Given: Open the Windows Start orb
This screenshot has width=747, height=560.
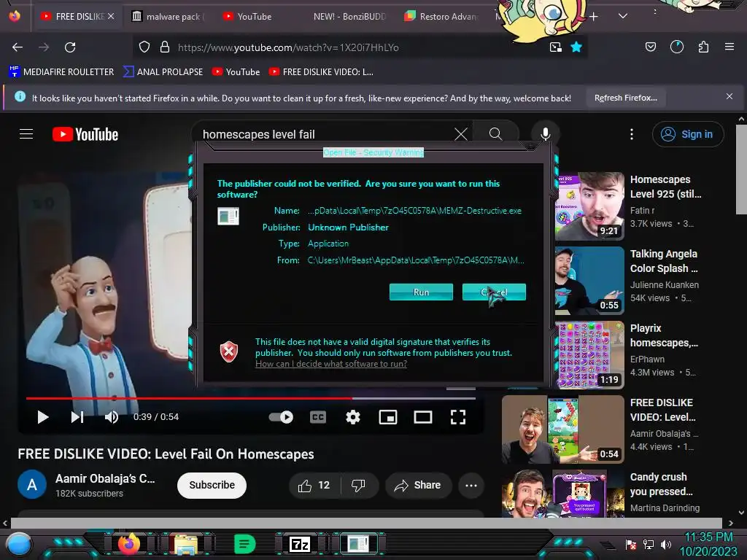Looking at the screenshot, I should [18, 544].
